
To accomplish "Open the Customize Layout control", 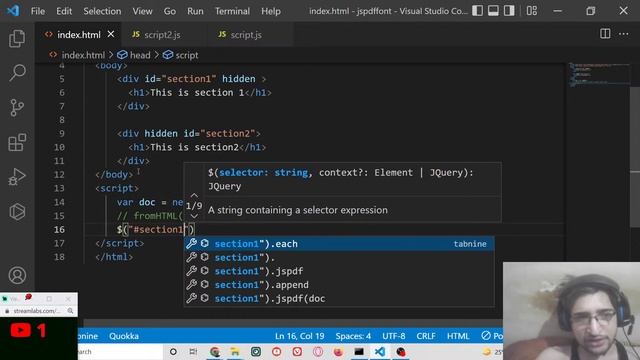I will coord(531,11).
